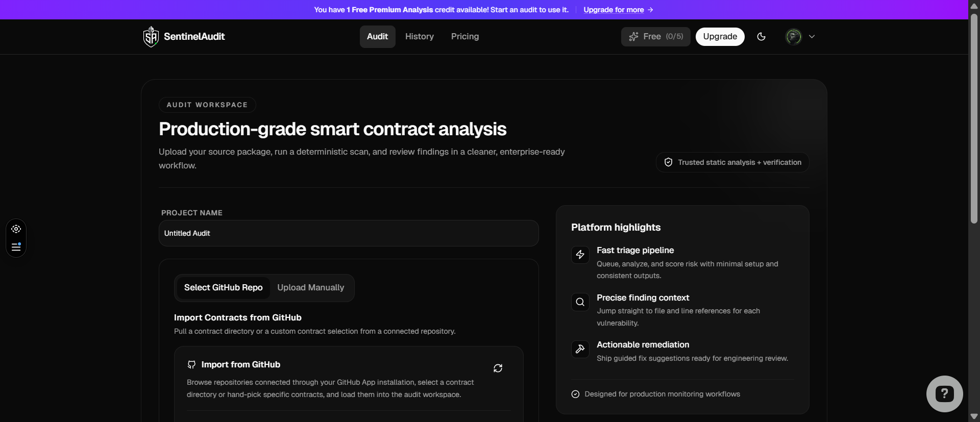The height and width of the screenshot is (422, 980).
Task: Click the GitHub icon on the Import card
Action: tap(191, 364)
